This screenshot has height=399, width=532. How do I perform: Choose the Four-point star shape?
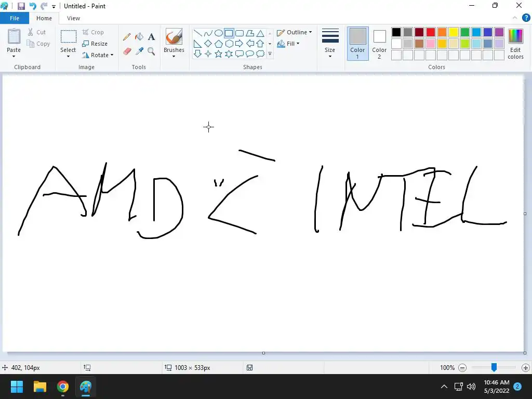point(208,54)
